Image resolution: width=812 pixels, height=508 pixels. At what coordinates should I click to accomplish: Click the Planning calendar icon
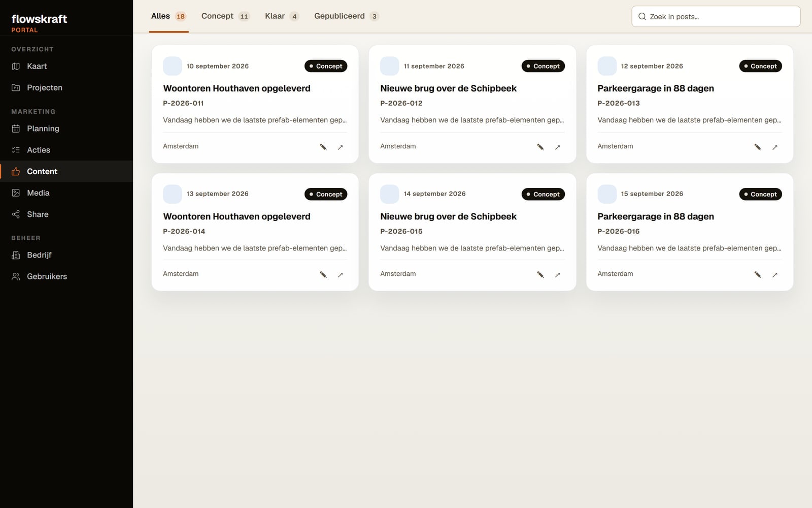[16, 129]
